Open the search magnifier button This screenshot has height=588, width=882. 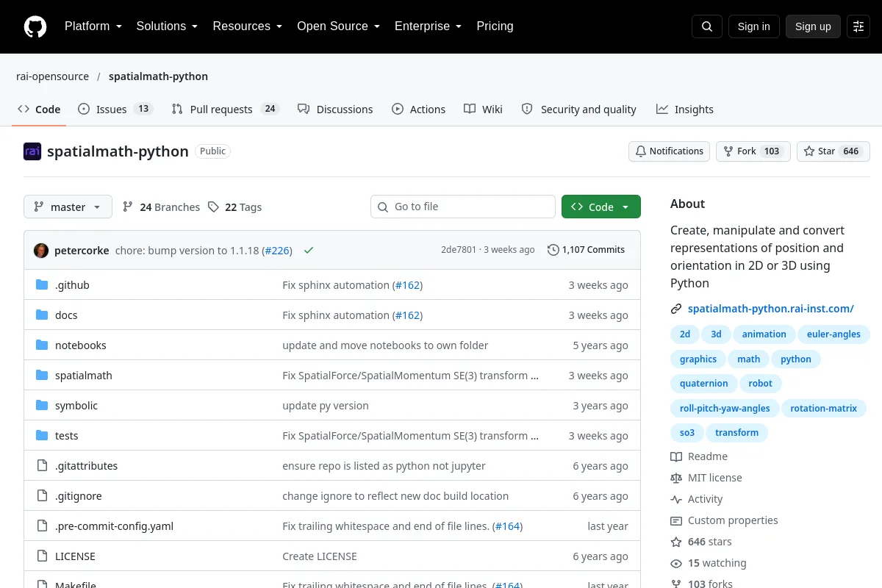[x=707, y=26]
